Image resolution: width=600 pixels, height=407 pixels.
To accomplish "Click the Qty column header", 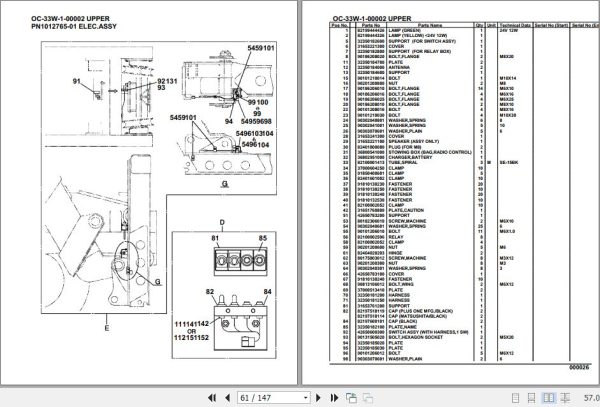I will coord(479,25).
